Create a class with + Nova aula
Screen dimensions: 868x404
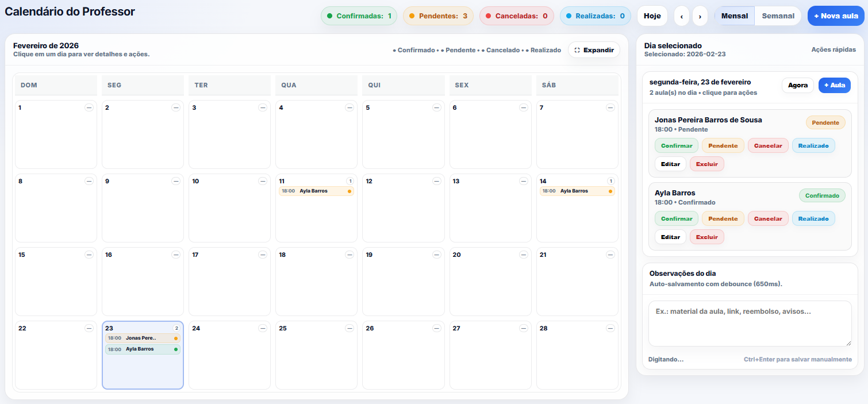836,16
